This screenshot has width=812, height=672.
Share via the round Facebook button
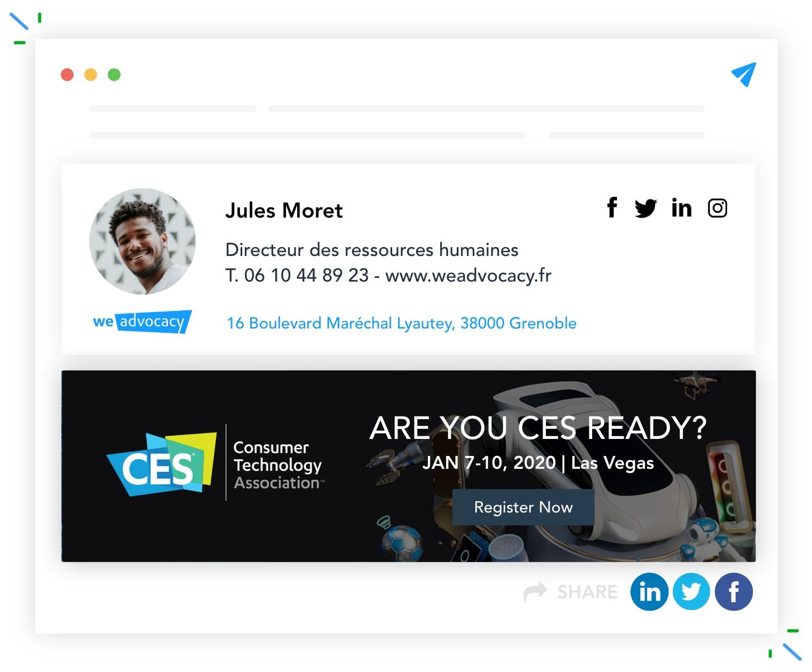(x=734, y=591)
